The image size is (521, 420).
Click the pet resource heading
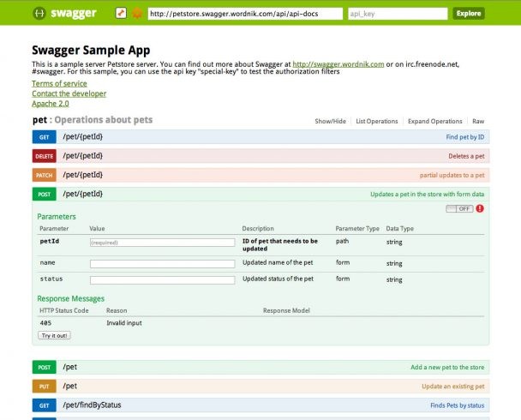[40, 120]
